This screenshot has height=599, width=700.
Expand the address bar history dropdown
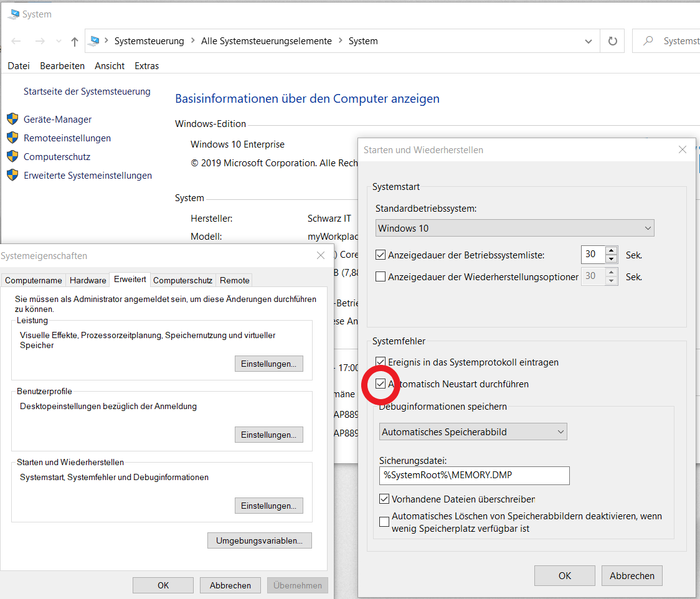[x=589, y=41]
